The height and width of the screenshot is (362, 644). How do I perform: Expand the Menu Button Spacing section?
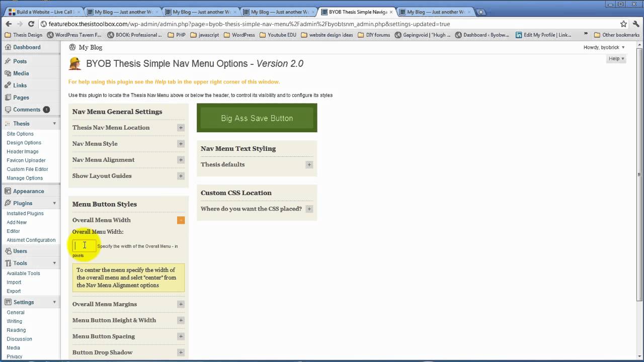tap(181, 336)
